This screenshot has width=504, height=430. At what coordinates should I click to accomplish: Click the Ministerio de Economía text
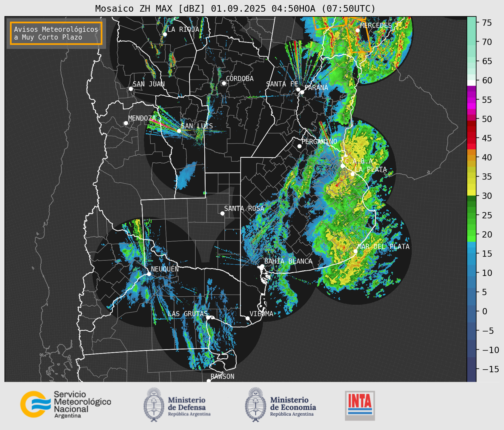[x=293, y=403]
